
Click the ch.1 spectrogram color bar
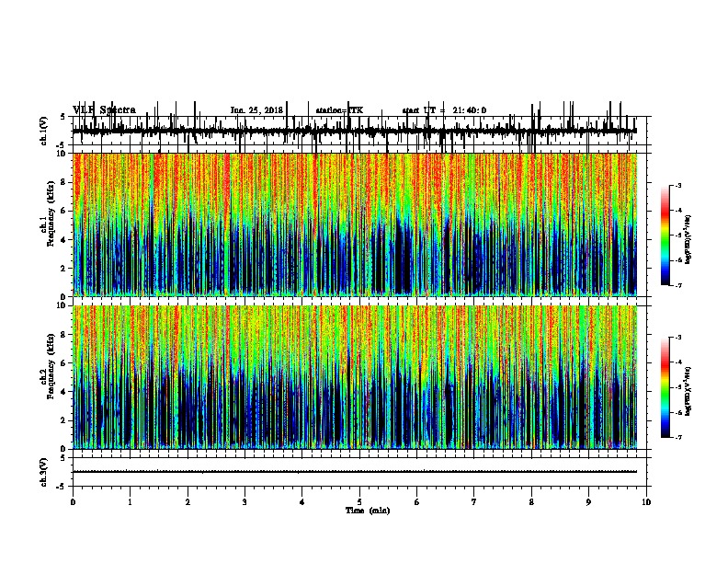click(665, 236)
